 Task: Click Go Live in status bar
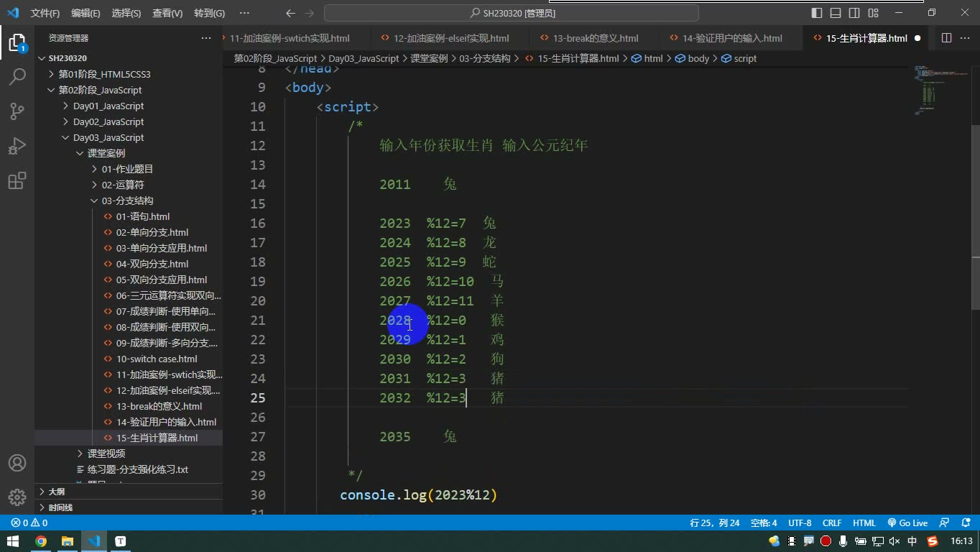click(x=907, y=523)
